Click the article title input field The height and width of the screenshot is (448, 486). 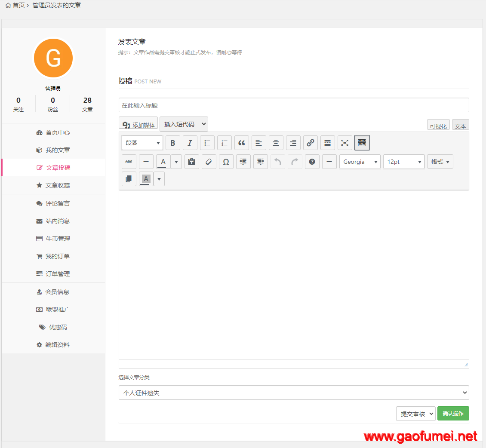(x=294, y=105)
